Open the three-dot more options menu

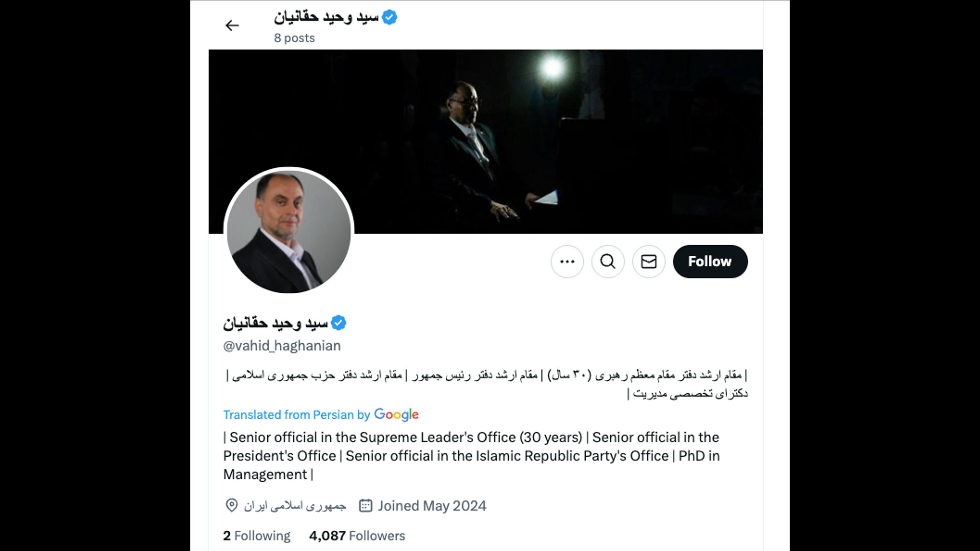[x=567, y=262]
